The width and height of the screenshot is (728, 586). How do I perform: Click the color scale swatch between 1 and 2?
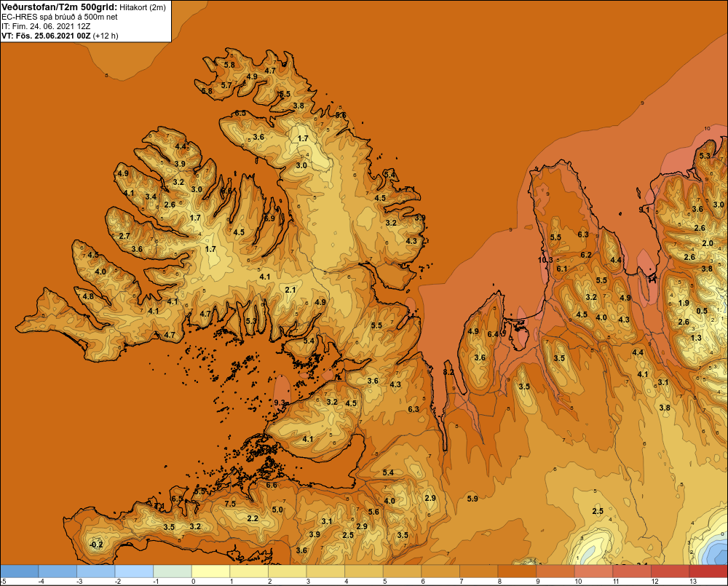(249, 571)
